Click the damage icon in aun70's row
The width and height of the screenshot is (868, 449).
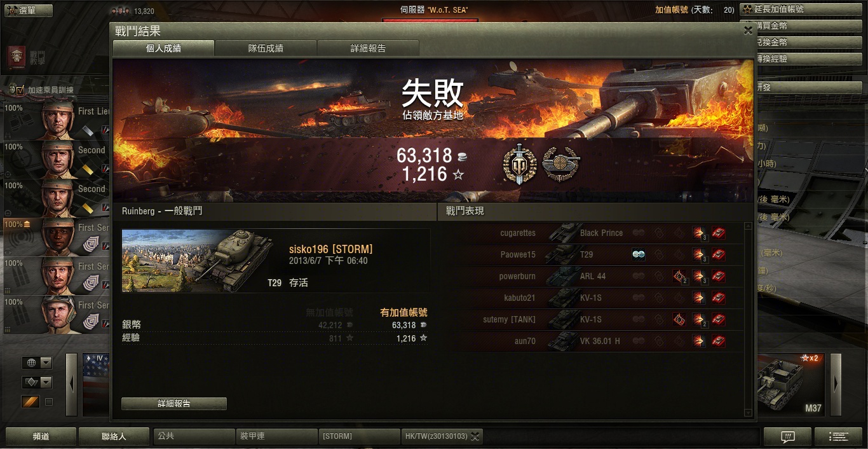click(699, 341)
